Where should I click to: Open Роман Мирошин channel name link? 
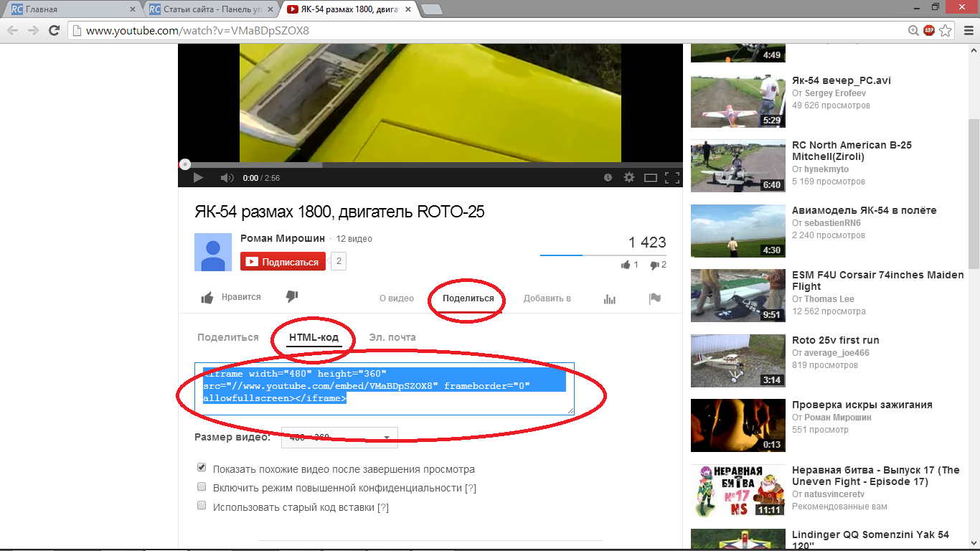pos(283,238)
